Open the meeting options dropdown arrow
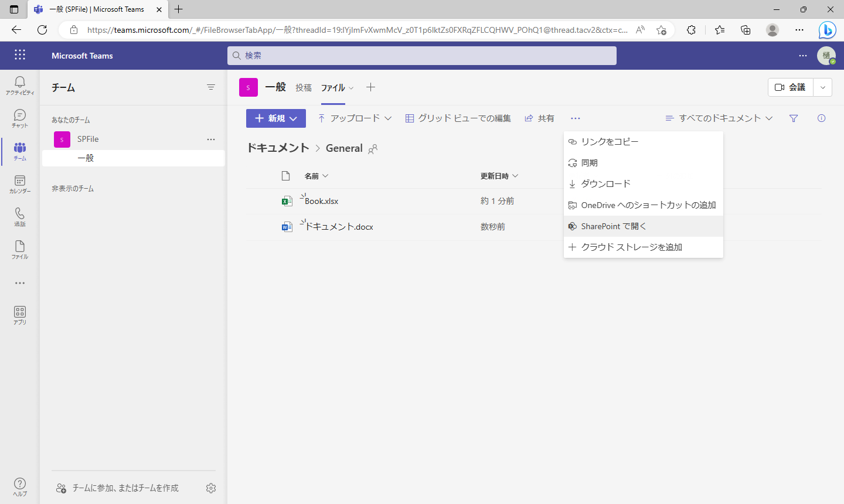Viewport: 844px width, 504px height. (823, 87)
